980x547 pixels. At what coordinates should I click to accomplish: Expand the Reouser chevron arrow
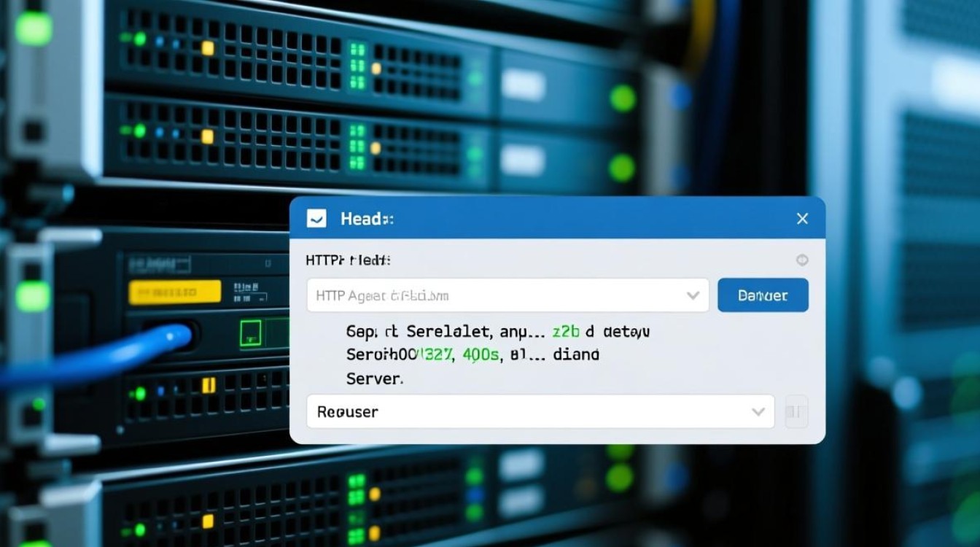pos(758,412)
